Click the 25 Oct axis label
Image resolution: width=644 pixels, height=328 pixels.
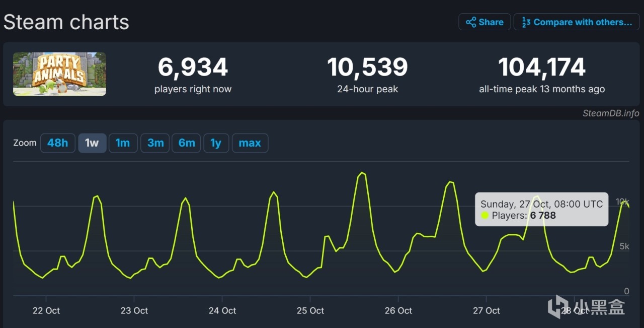[x=310, y=310]
